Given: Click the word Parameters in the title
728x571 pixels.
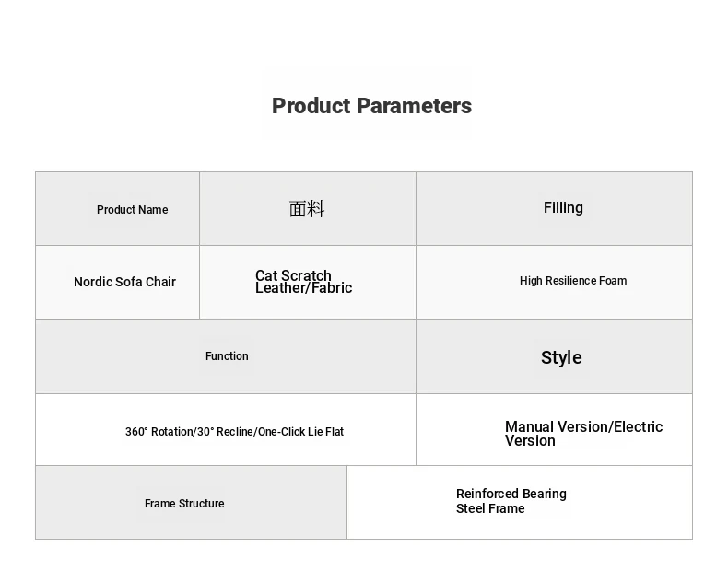Looking at the screenshot, I should [415, 106].
